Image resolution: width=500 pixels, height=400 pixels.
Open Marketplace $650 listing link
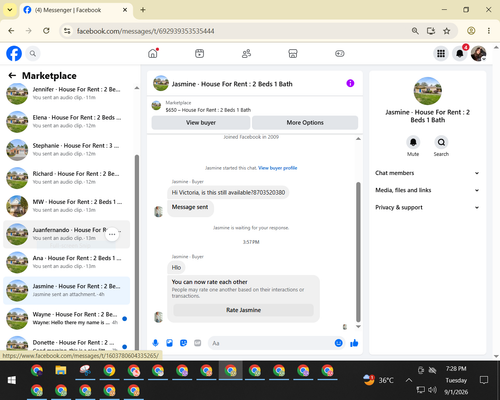[x=208, y=110]
